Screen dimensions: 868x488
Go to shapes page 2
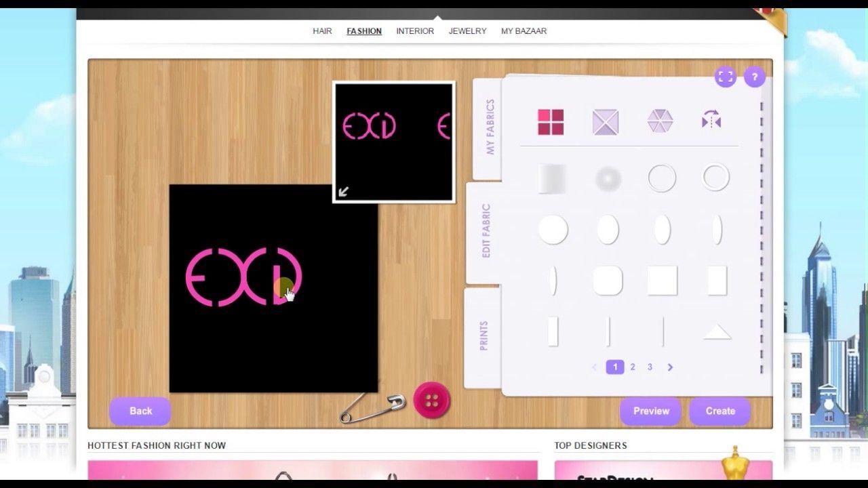[x=633, y=367]
